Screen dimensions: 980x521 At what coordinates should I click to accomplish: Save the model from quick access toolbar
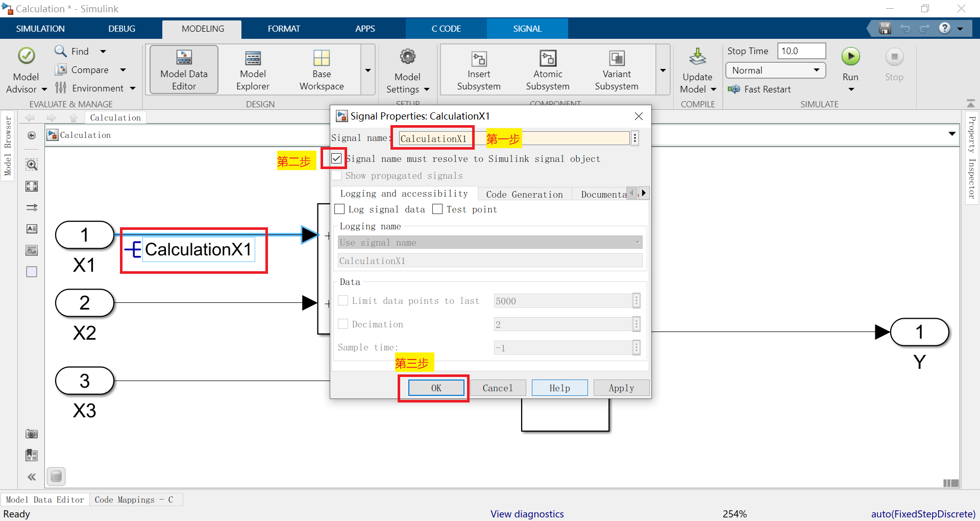click(885, 29)
